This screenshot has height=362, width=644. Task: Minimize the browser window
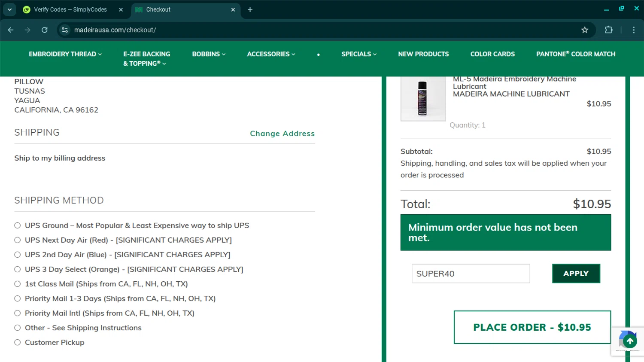606,9
